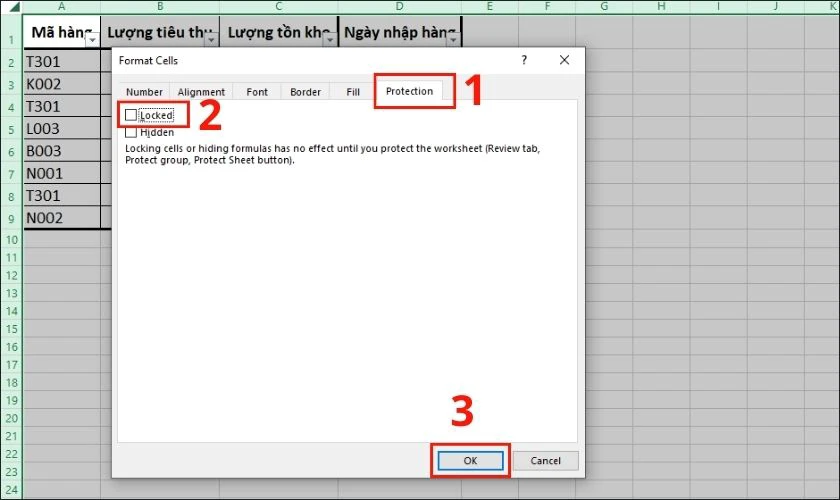Select row 15 header
This screenshot has height=500, width=840.
click(11, 329)
